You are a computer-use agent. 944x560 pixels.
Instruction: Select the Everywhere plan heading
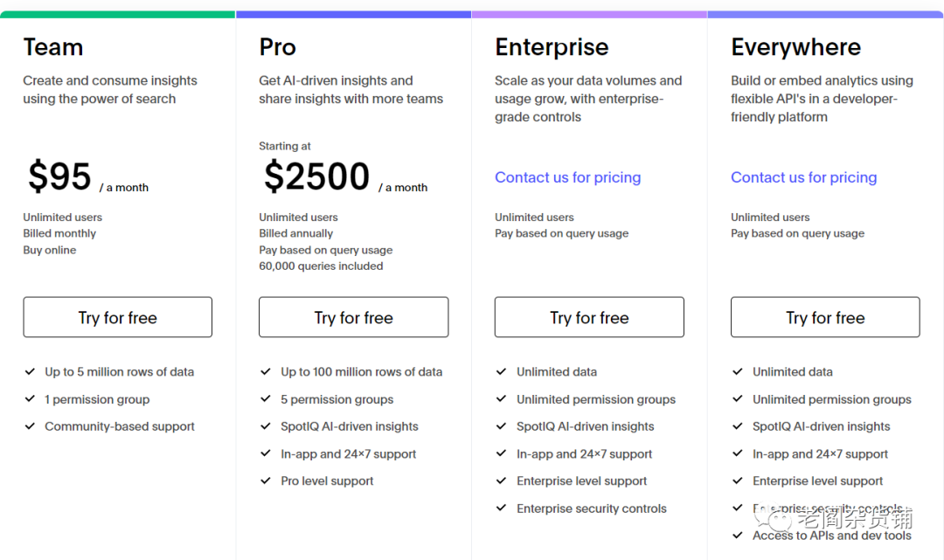point(795,47)
